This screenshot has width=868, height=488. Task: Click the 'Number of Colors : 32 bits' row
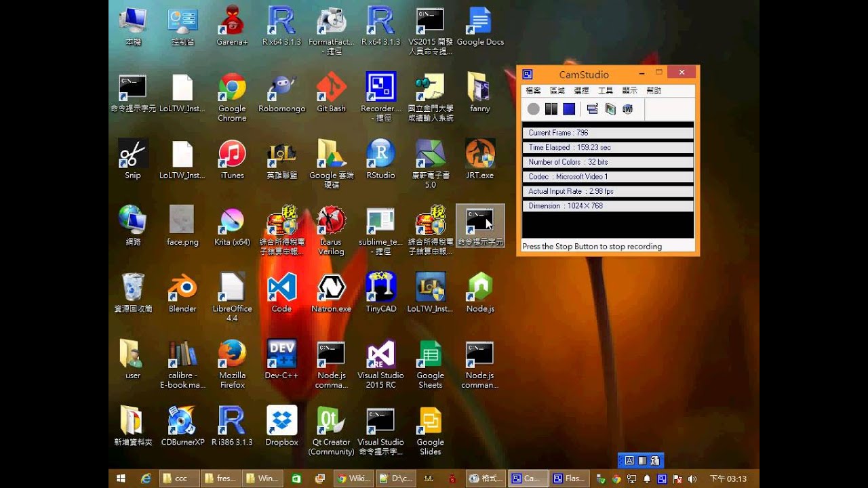pyautogui.click(x=608, y=162)
